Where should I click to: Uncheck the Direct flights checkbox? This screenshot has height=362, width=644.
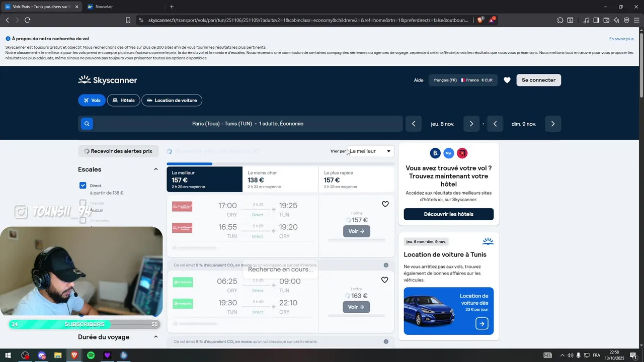(x=83, y=186)
